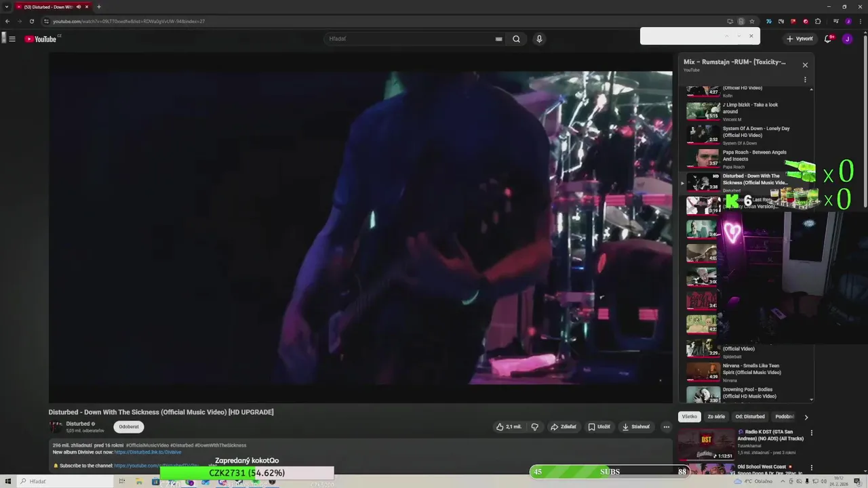
Task: Click the #OfficialMusicVideo hashtag
Action: click(147, 445)
